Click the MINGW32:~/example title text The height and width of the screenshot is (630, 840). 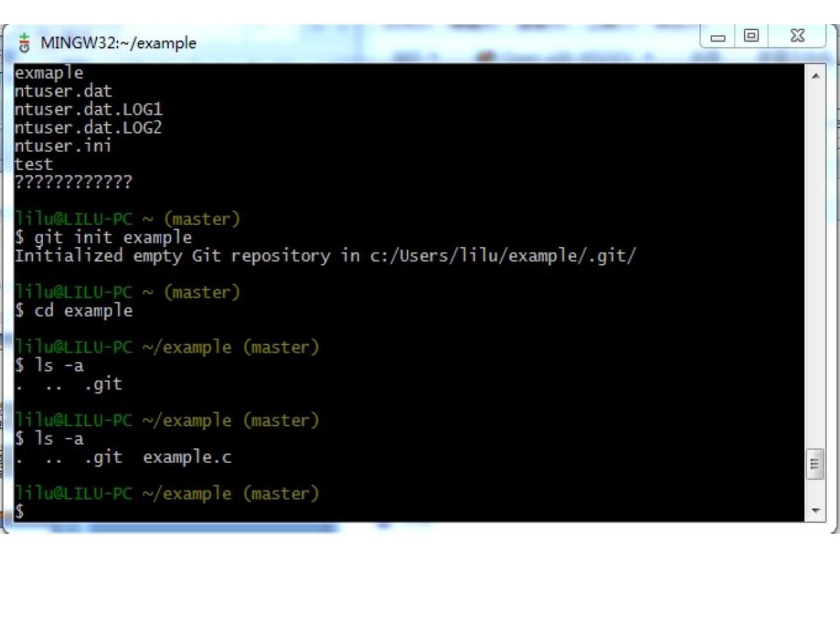click(x=118, y=43)
